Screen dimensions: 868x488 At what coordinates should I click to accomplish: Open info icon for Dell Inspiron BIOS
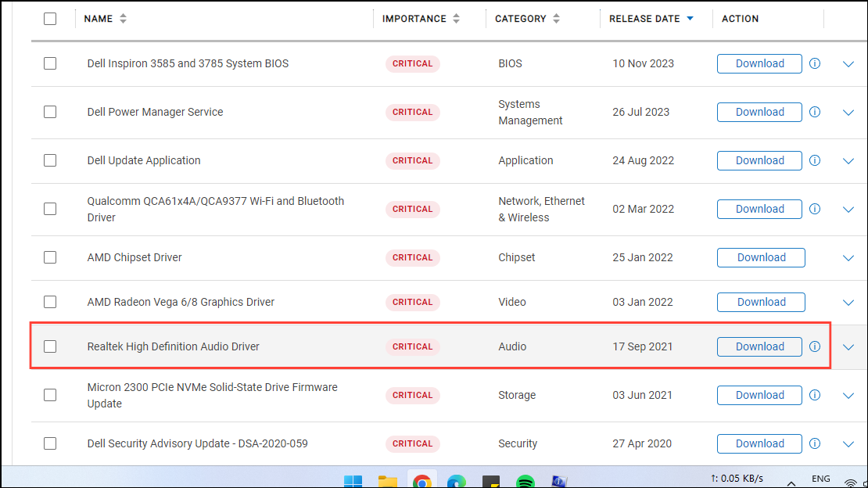pyautogui.click(x=815, y=63)
